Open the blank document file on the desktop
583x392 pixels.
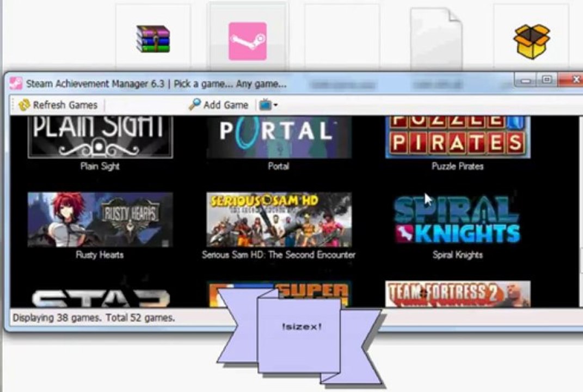(436, 39)
